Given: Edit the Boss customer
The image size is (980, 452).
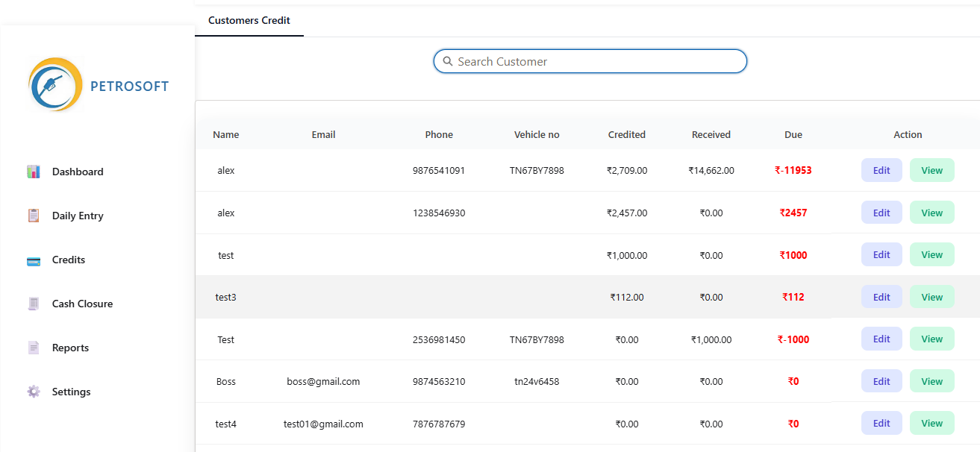Looking at the screenshot, I should click(881, 381).
